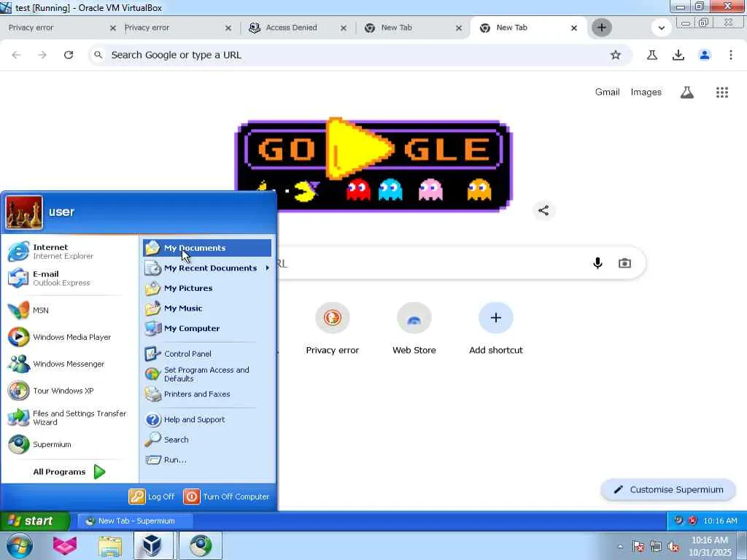Screen dimensions: 747x560
Task: Open the Run... dialog
Action: coord(207,459)
